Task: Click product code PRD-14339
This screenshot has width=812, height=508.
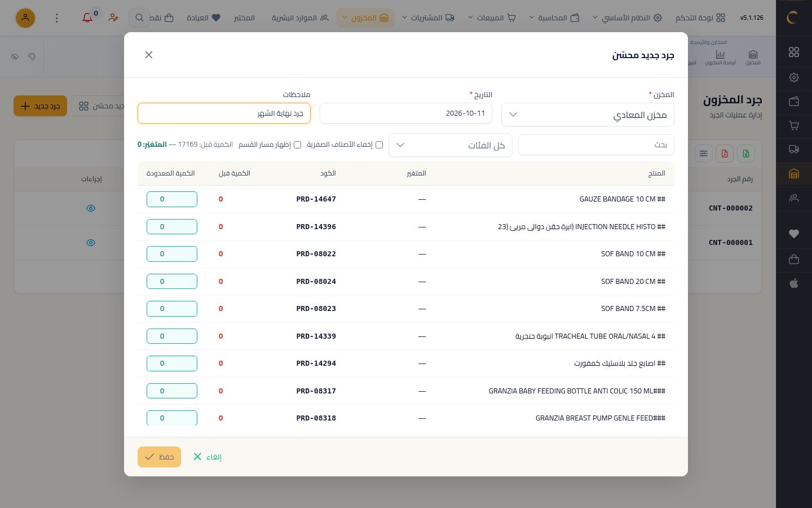Action: click(316, 336)
